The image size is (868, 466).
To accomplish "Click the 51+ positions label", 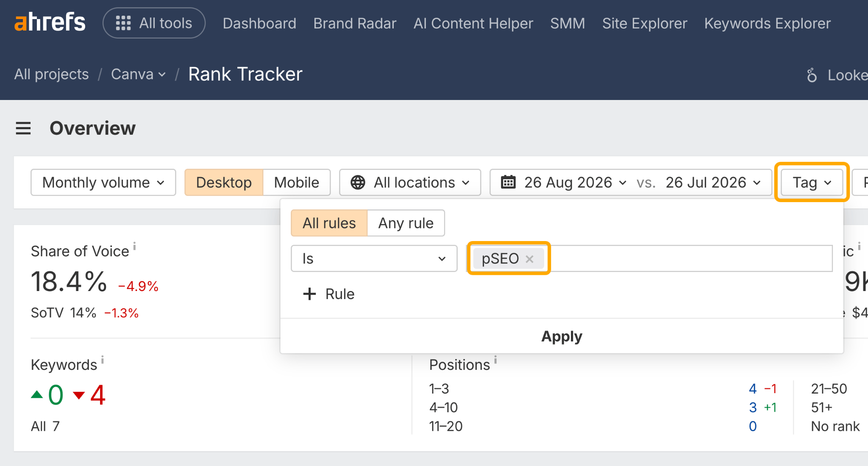I will coord(822,408).
